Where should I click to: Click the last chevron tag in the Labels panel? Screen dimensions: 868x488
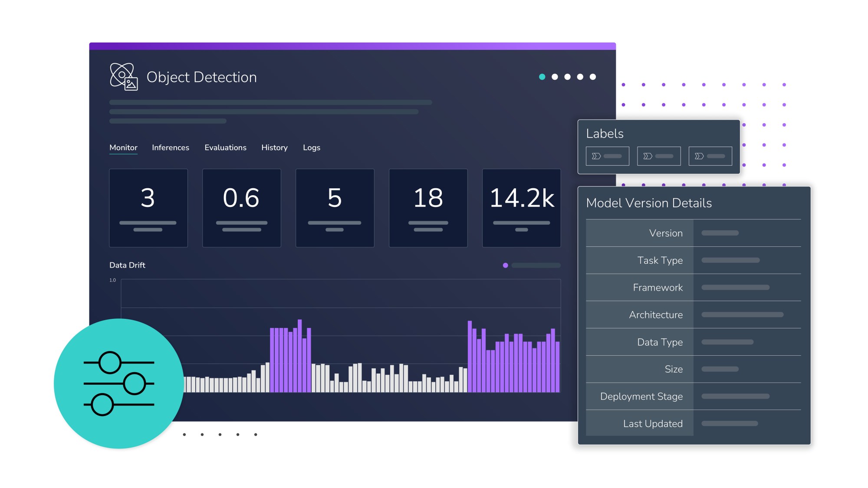pos(710,156)
